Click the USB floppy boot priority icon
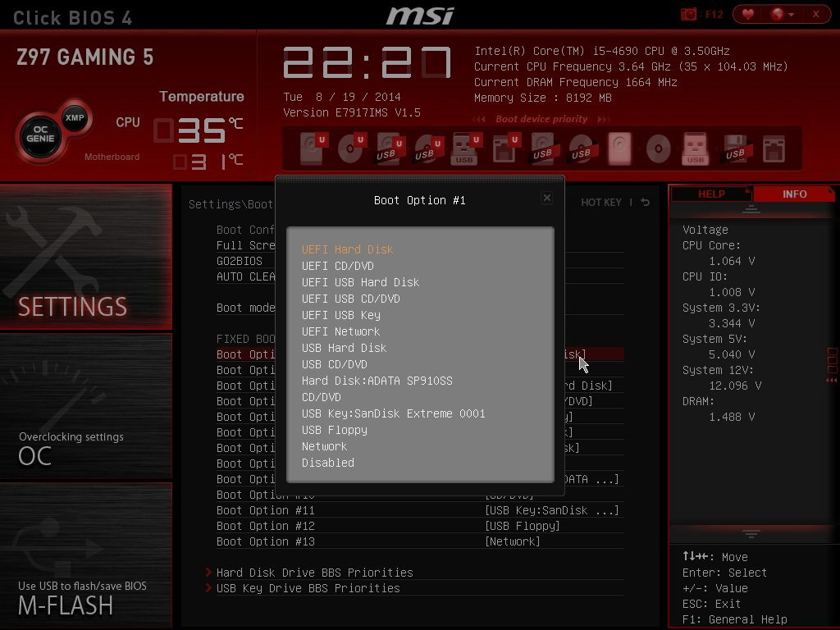The image size is (840, 630). 735,148
